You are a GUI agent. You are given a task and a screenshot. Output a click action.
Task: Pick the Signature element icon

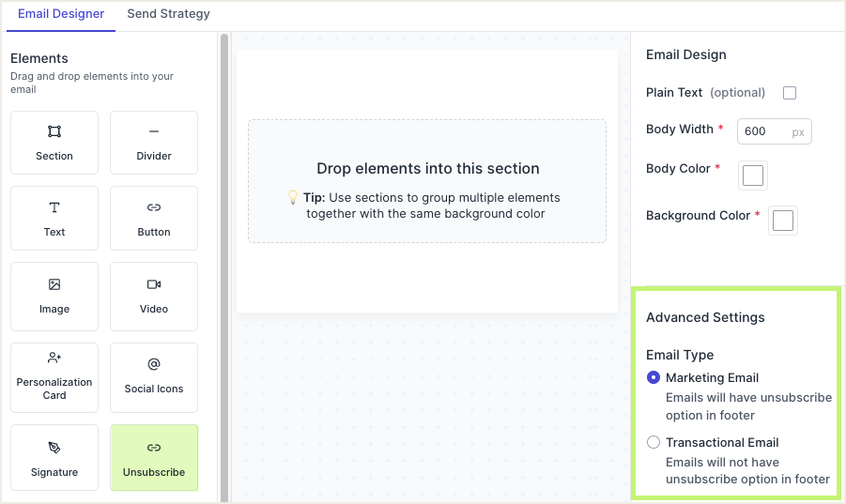(54, 448)
